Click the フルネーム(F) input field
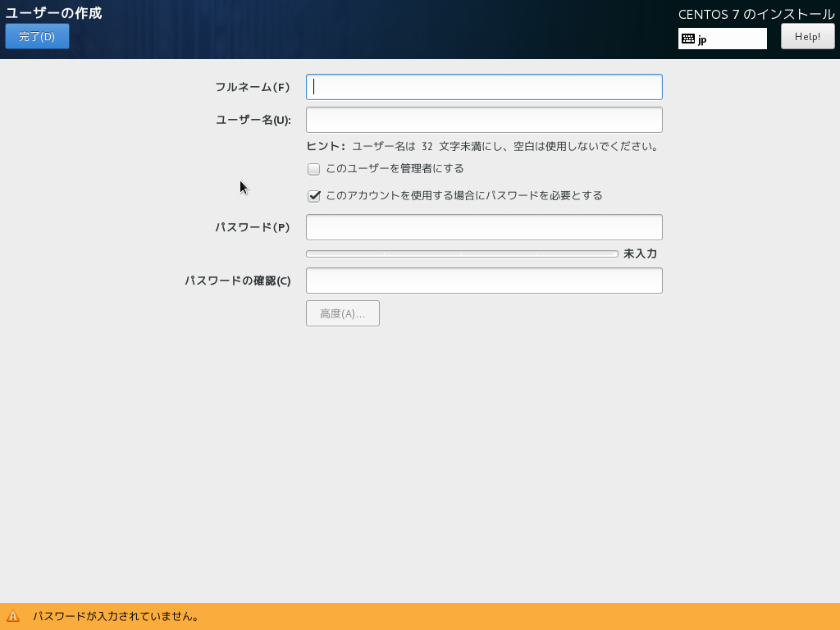Screen dimensions: 840x630 coord(484,86)
